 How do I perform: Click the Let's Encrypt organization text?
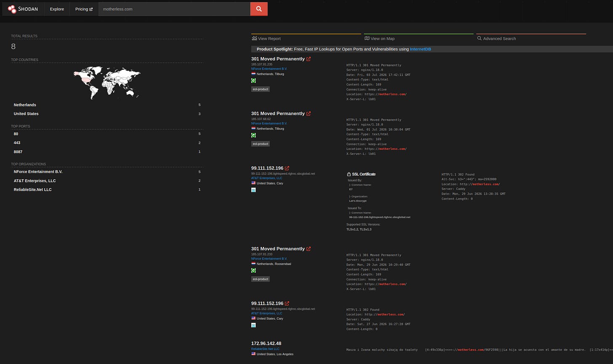[358, 201]
